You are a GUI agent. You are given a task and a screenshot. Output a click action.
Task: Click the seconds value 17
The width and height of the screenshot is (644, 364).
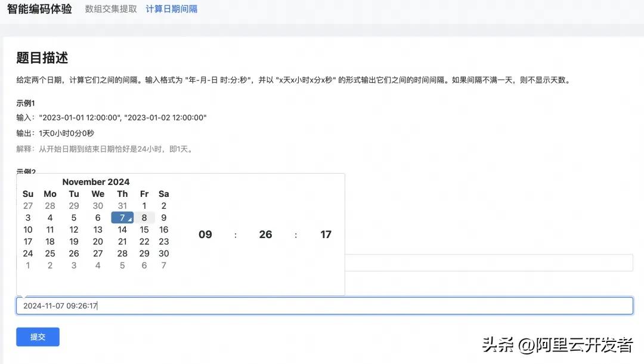(x=326, y=235)
